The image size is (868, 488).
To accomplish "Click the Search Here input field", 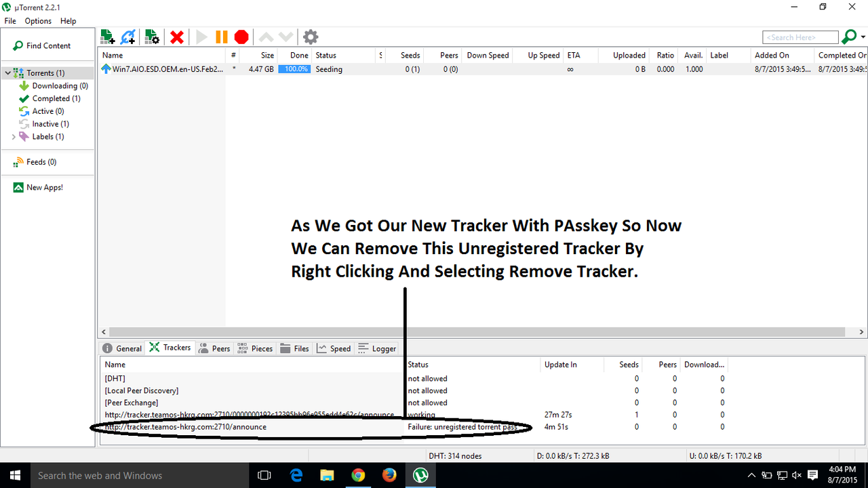I will pos(800,37).
